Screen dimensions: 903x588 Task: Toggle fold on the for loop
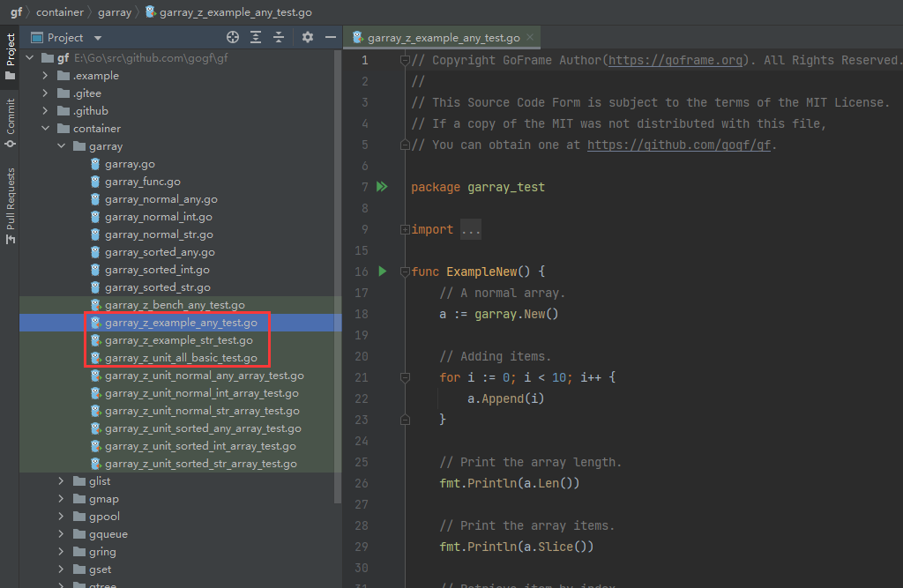coord(405,377)
